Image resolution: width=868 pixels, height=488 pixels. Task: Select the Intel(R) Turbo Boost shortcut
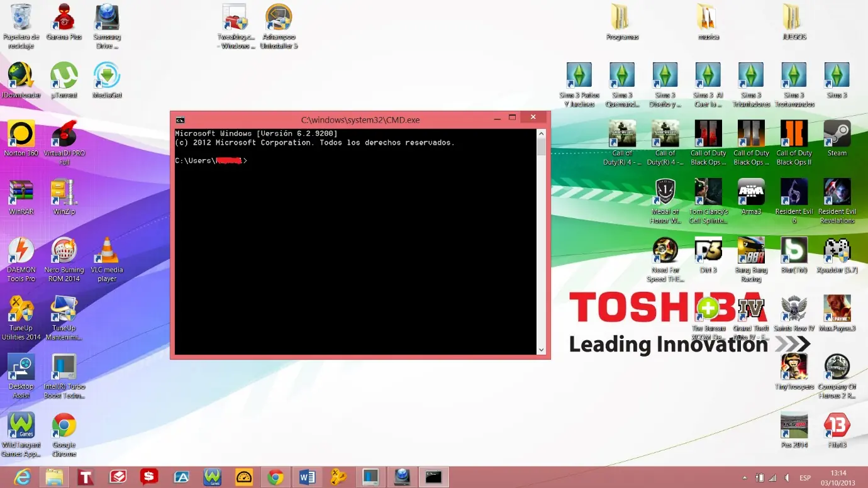coord(64,377)
